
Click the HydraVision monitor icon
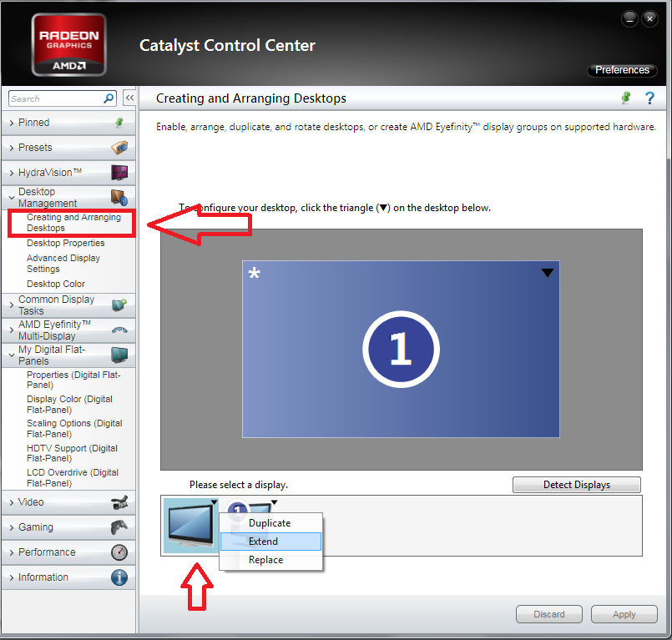(119, 173)
